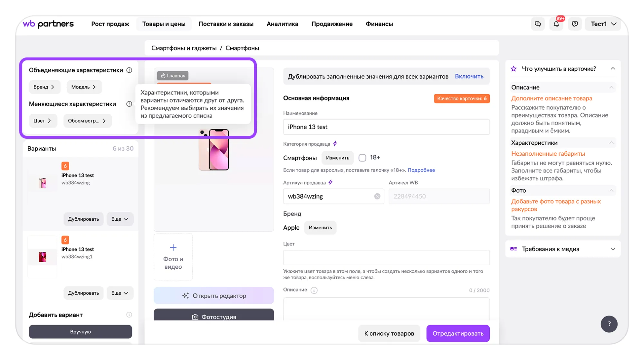Click the chat messages icon in header
The height and width of the screenshot is (360, 644).
538,24
